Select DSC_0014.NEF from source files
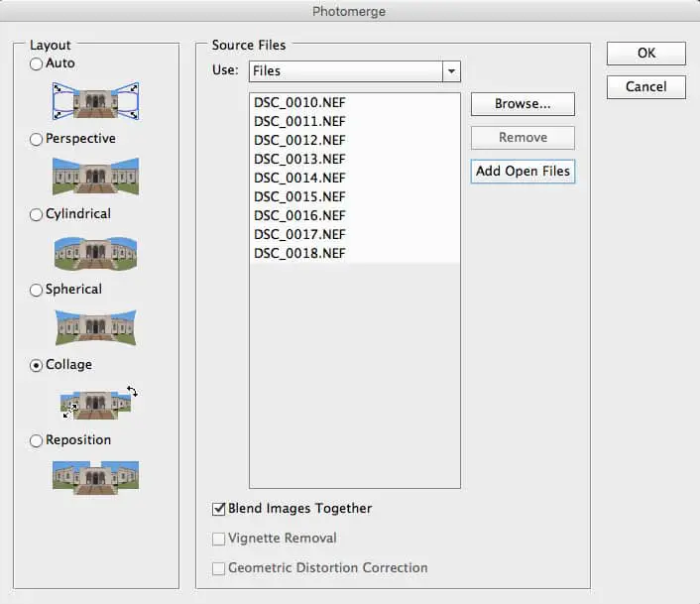Viewport: 700px width, 604px height. [299, 179]
